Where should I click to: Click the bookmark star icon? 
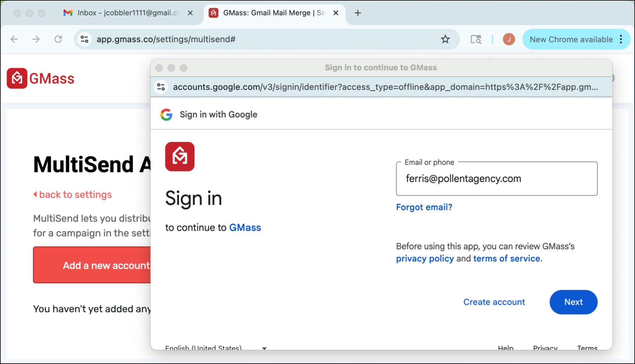click(x=445, y=39)
